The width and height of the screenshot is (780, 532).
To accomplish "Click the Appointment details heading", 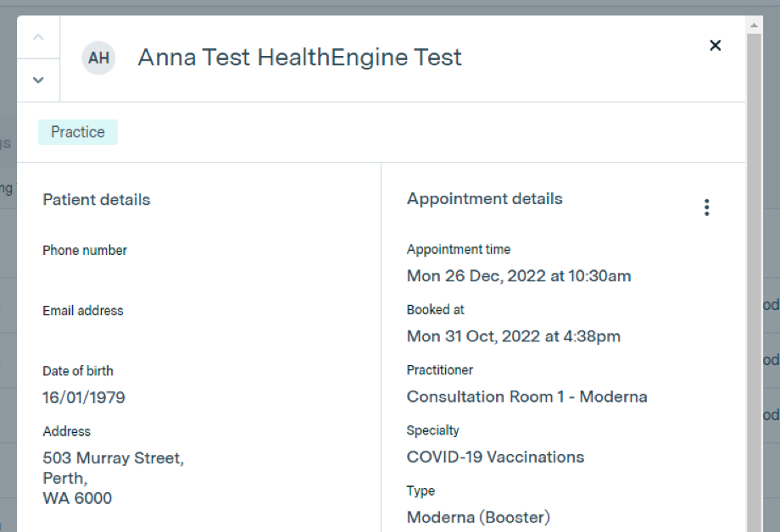I will click(x=484, y=199).
